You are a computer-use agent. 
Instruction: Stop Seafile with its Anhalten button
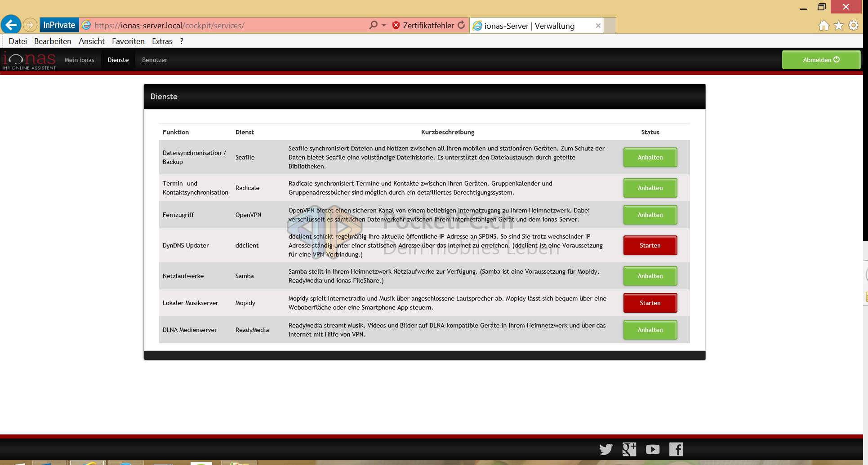tap(650, 157)
